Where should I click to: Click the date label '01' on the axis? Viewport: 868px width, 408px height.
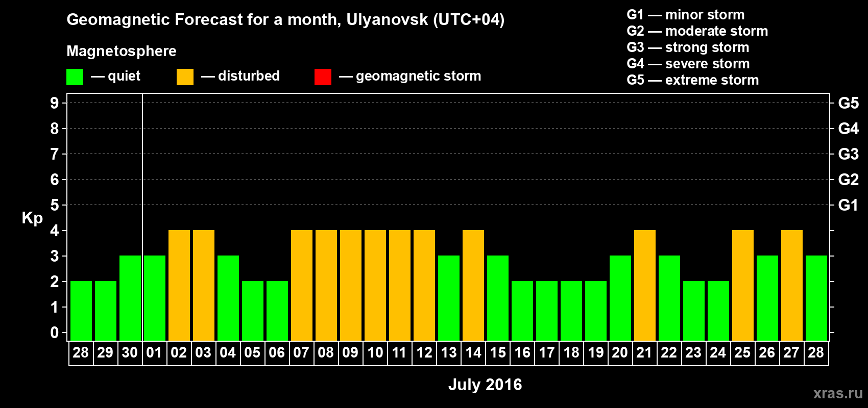point(154,353)
